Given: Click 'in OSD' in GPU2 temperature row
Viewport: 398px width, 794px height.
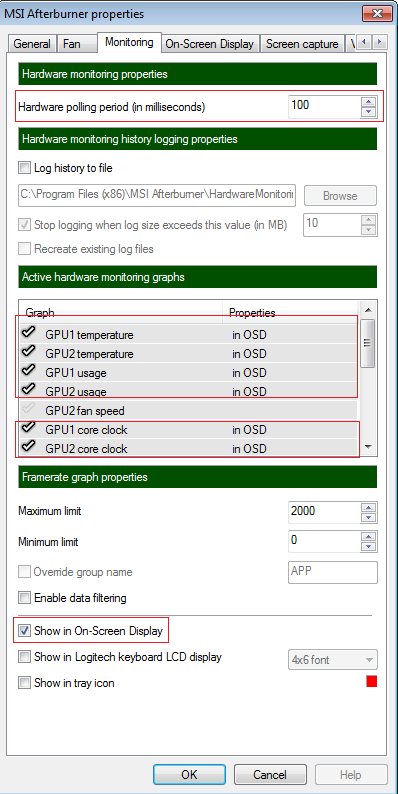Looking at the screenshot, I should click(x=249, y=353).
